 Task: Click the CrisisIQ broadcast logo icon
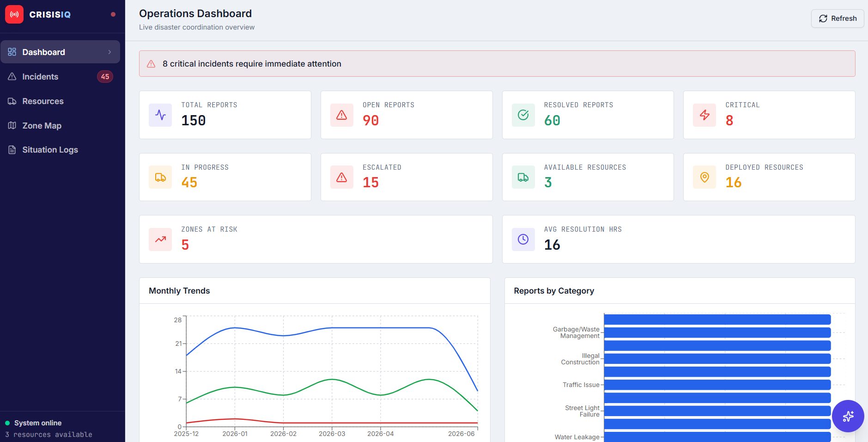click(14, 14)
